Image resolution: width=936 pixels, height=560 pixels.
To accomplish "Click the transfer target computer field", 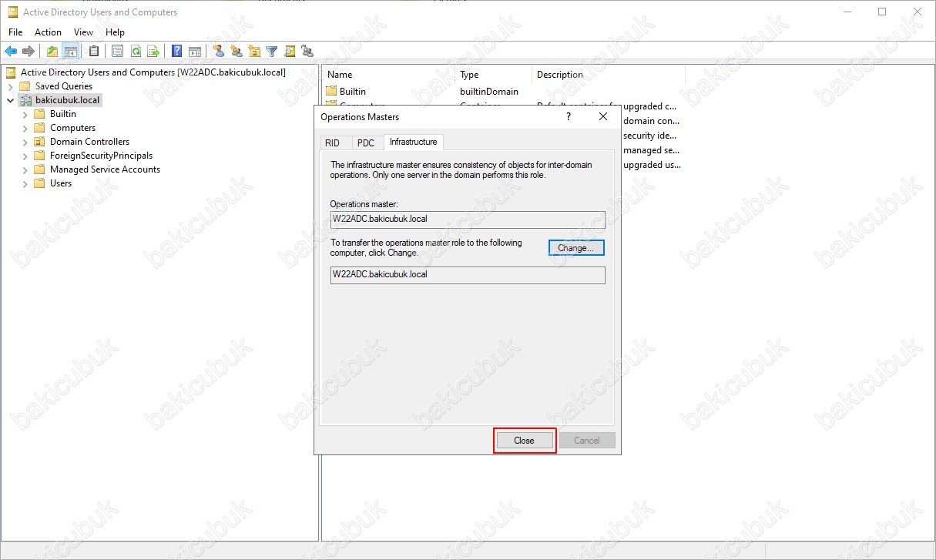I will pos(468,274).
